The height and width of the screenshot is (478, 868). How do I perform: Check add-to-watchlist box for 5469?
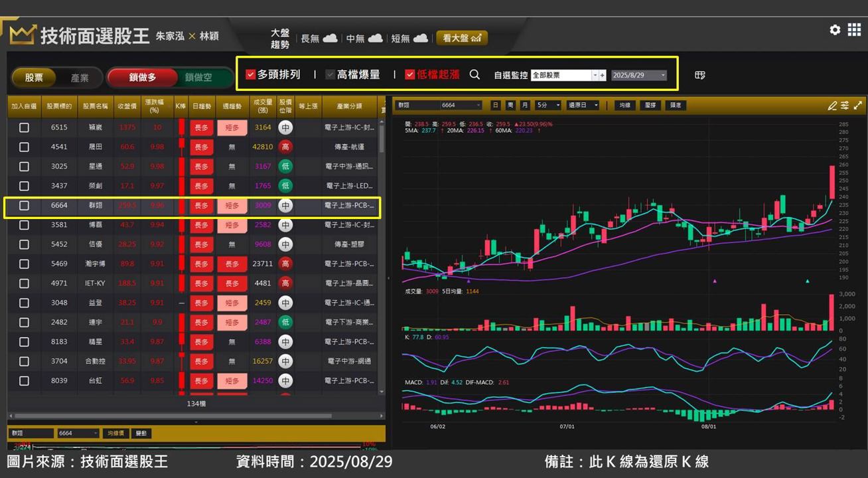click(x=24, y=264)
